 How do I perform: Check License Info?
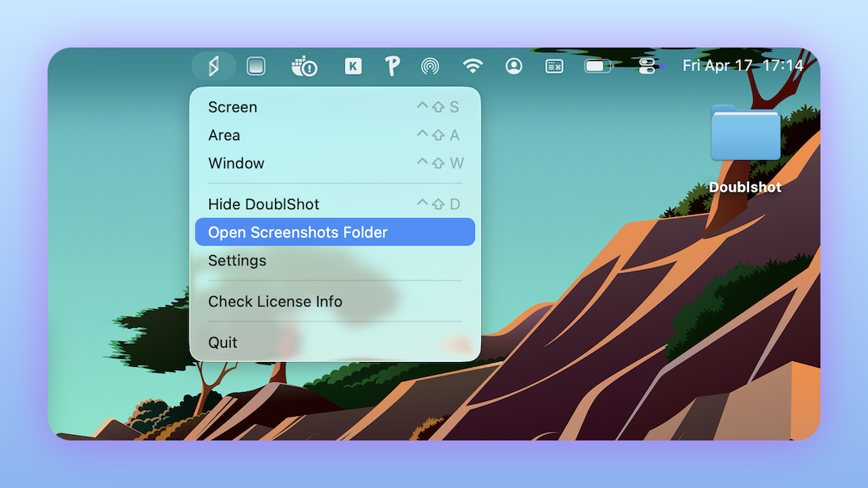pos(274,301)
